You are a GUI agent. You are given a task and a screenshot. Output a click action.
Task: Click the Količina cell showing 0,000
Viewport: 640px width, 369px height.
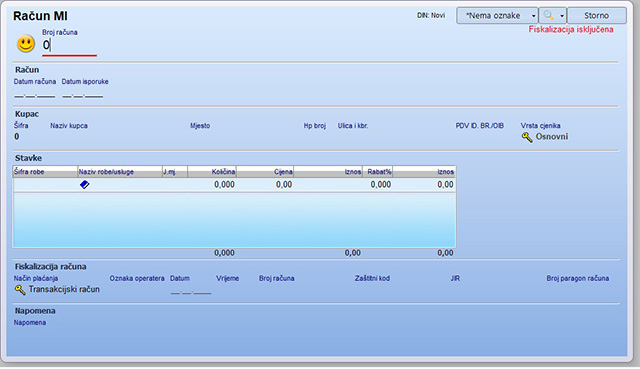point(212,184)
